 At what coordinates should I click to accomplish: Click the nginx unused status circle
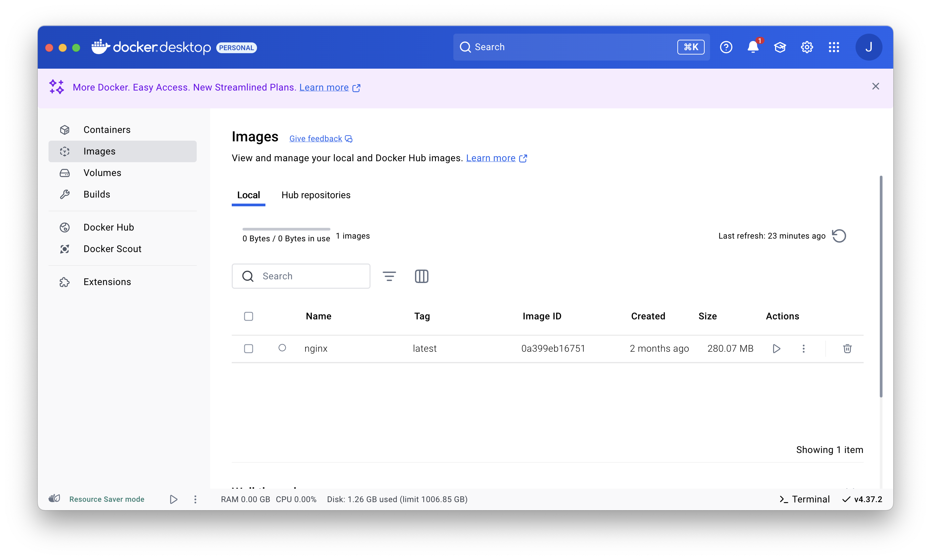click(x=282, y=348)
